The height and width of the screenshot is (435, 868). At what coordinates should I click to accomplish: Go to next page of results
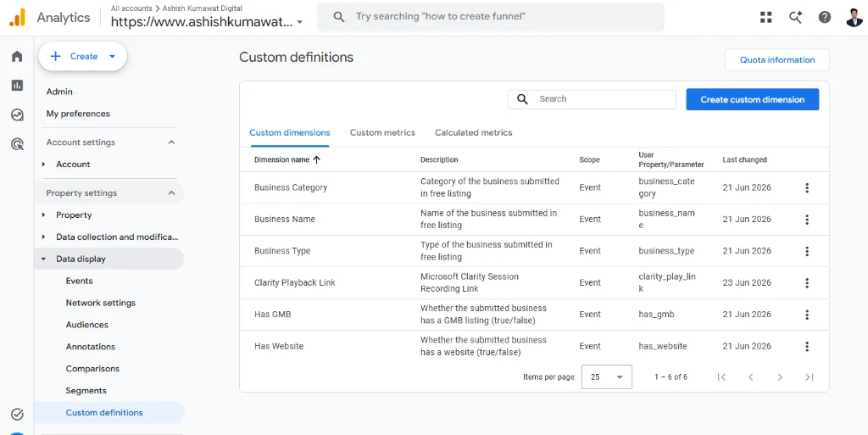tap(780, 376)
